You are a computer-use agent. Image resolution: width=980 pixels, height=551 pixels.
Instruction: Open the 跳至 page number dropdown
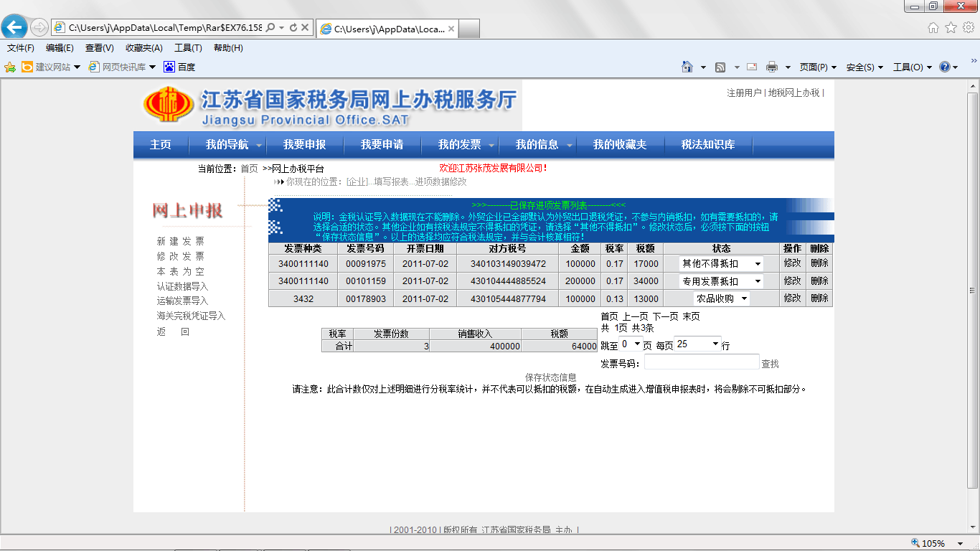(631, 344)
